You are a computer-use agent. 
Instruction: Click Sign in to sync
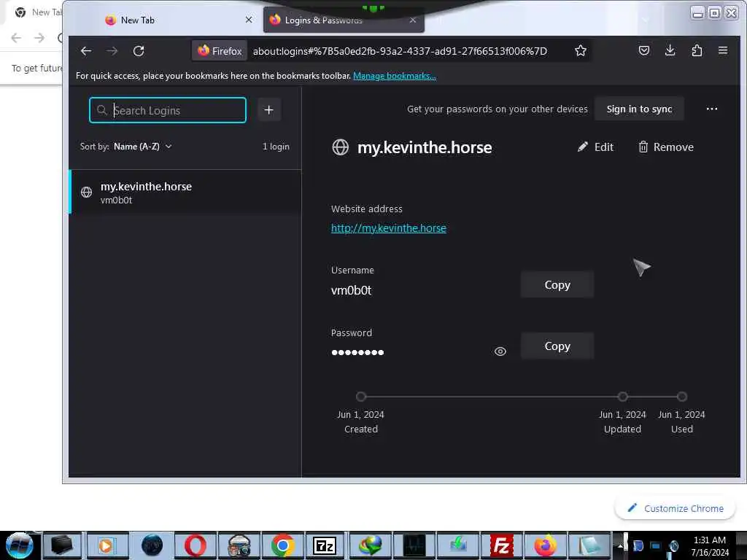coord(639,109)
